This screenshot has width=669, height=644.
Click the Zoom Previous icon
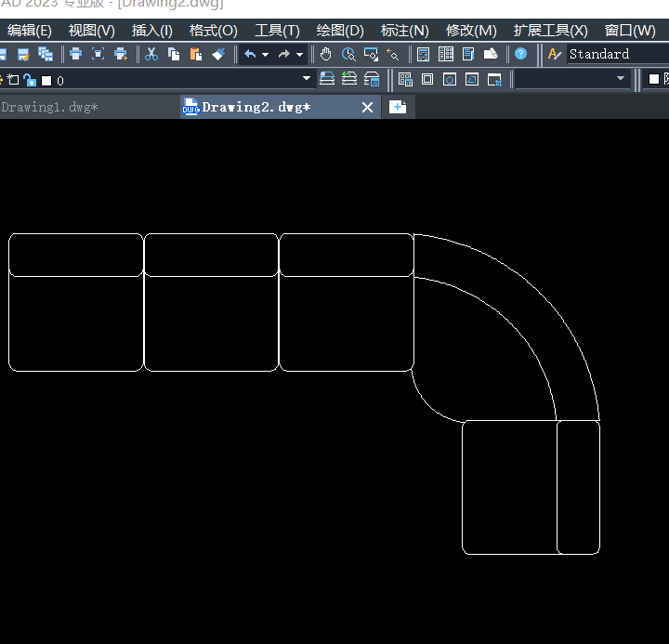[x=392, y=54]
